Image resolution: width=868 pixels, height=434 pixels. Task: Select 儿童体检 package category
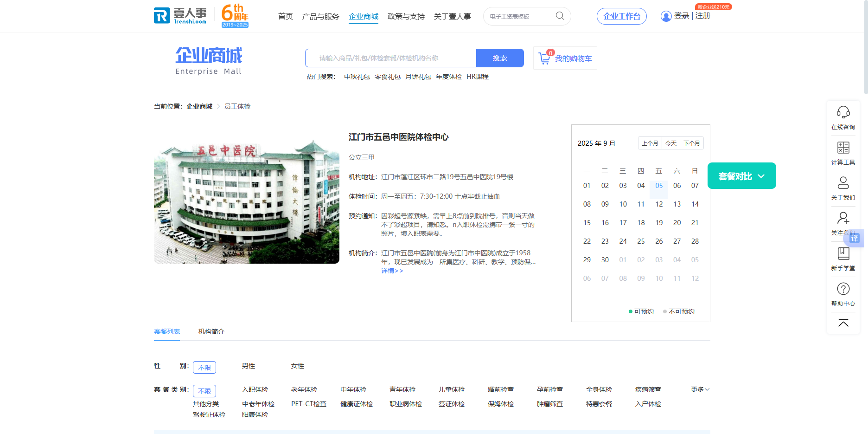click(x=452, y=389)
